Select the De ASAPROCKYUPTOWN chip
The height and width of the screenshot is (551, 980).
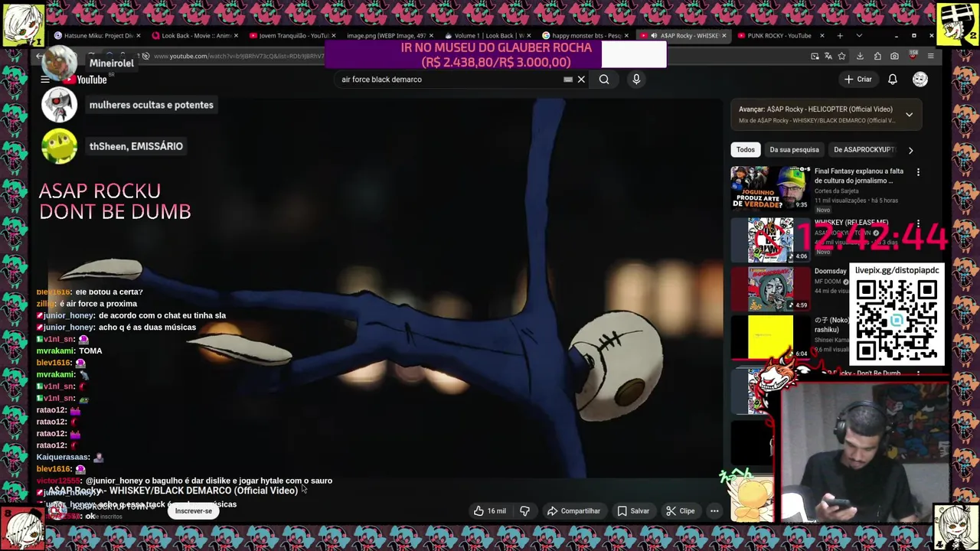point(864,150)
